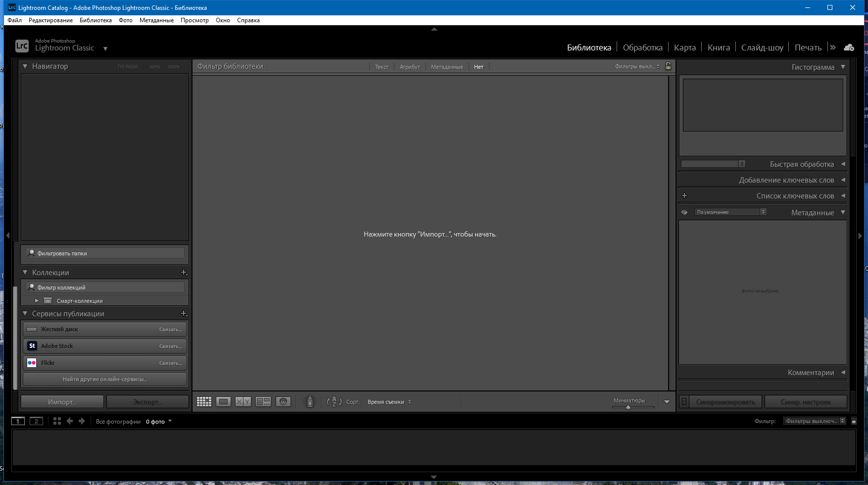868x485 pixels.
Task: Click the Импорт... button
Action: pyautogui.click(x=62, y=402)
